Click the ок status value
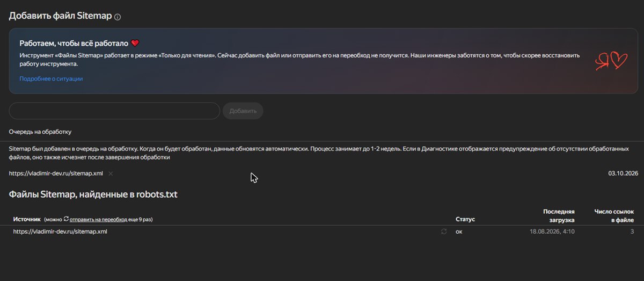The image size is (644, 281). (459, 232)
